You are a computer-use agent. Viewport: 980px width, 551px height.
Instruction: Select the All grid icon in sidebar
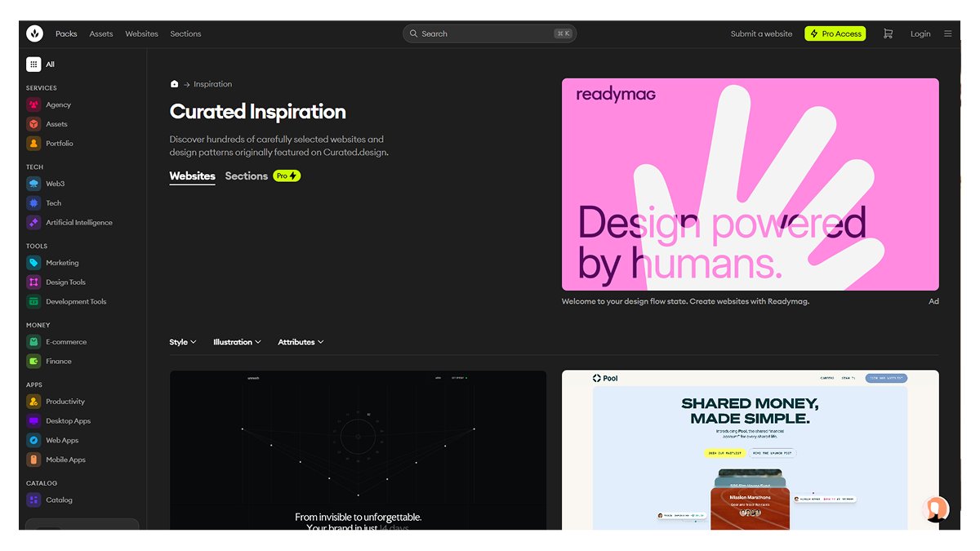coord(33,64)
